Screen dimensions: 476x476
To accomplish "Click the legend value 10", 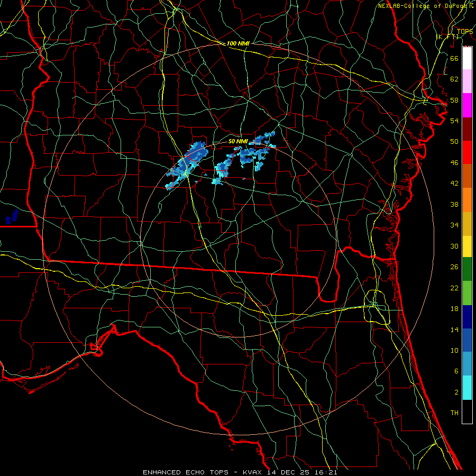I will (454, 350).
